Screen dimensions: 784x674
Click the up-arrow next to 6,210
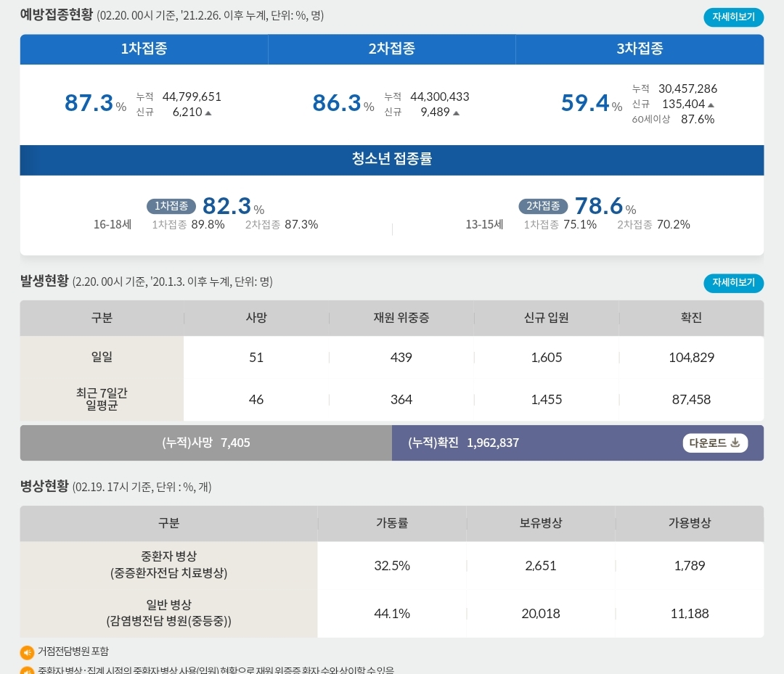[208, 113]
